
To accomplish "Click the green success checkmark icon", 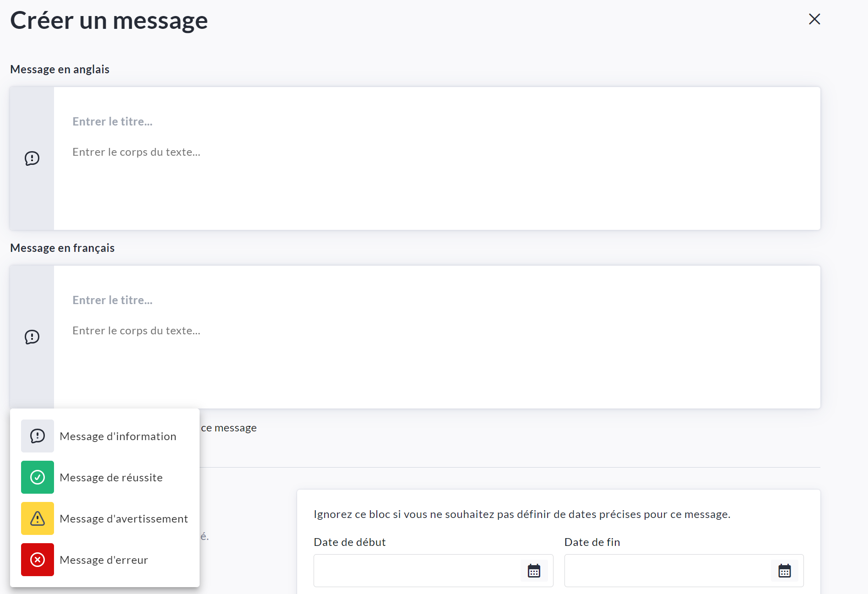I will [x=38, y=477].
